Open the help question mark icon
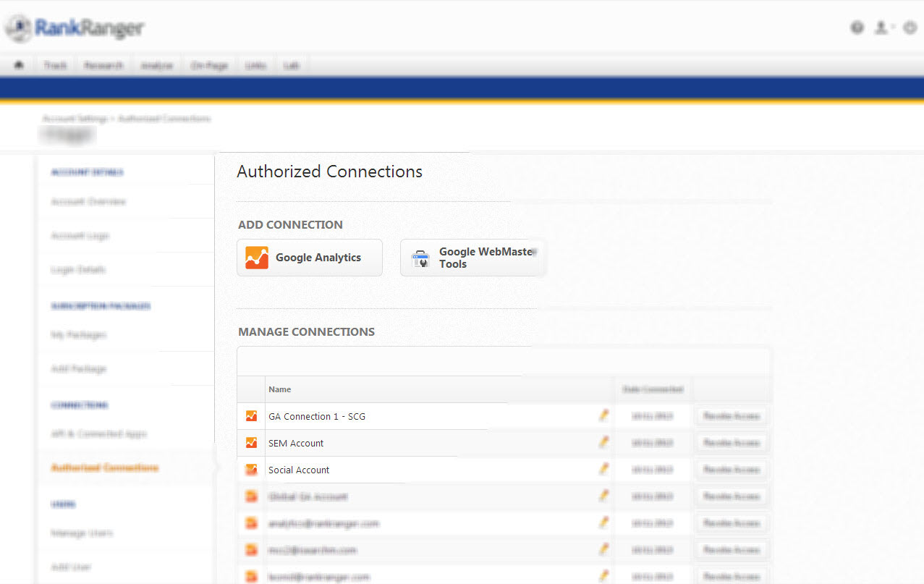 [857, 27]
